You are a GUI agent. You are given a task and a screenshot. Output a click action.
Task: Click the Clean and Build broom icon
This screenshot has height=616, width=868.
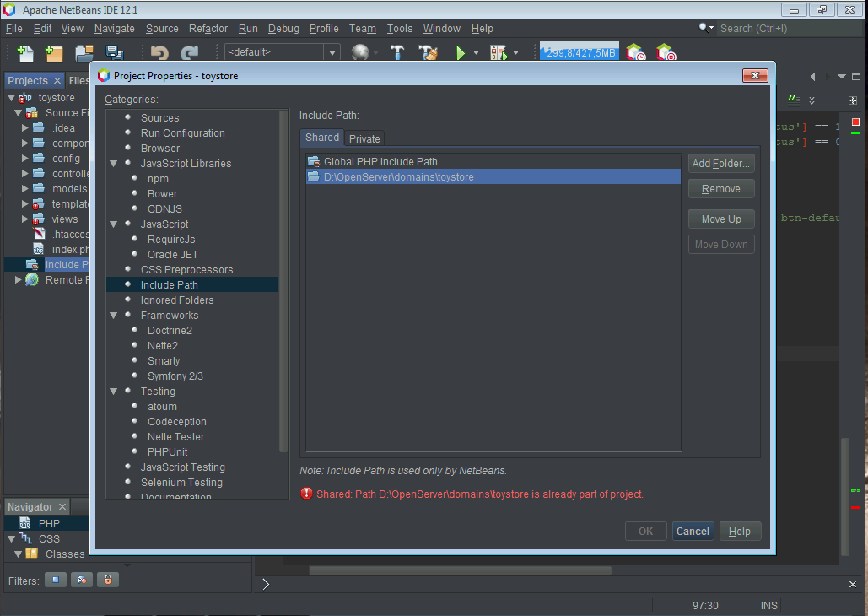click(428, 52)
